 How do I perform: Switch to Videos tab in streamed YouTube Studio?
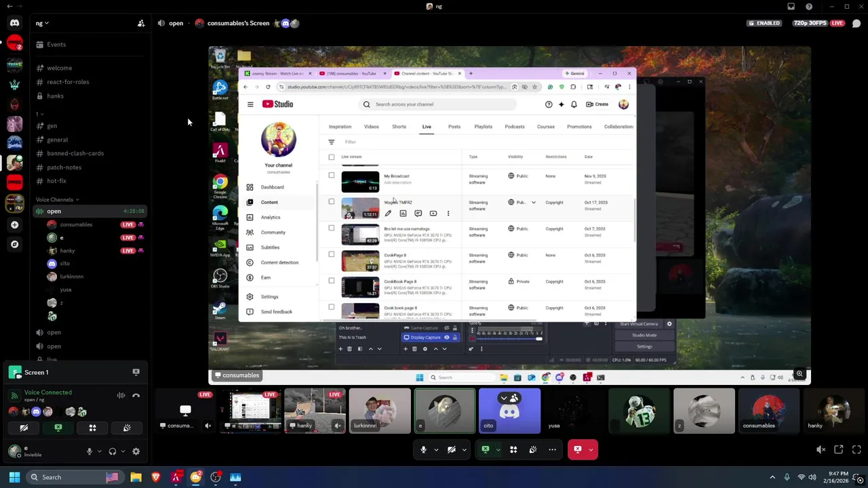pyautogui.click(x=371, y=127)
